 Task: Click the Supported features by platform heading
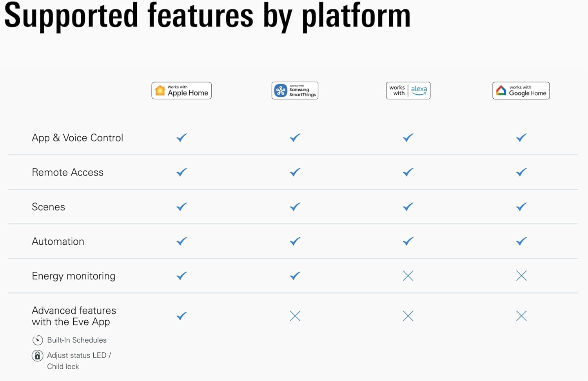point(207,16)
